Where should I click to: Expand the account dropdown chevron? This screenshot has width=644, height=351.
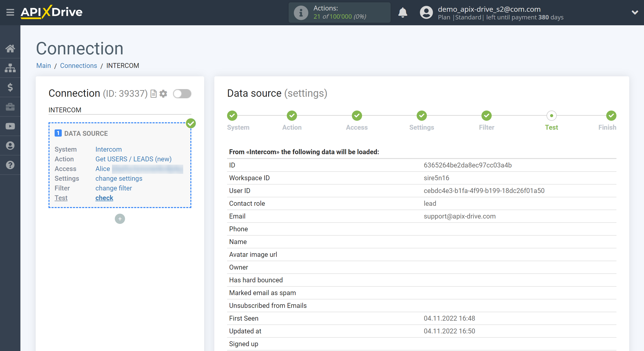[635, 12]
